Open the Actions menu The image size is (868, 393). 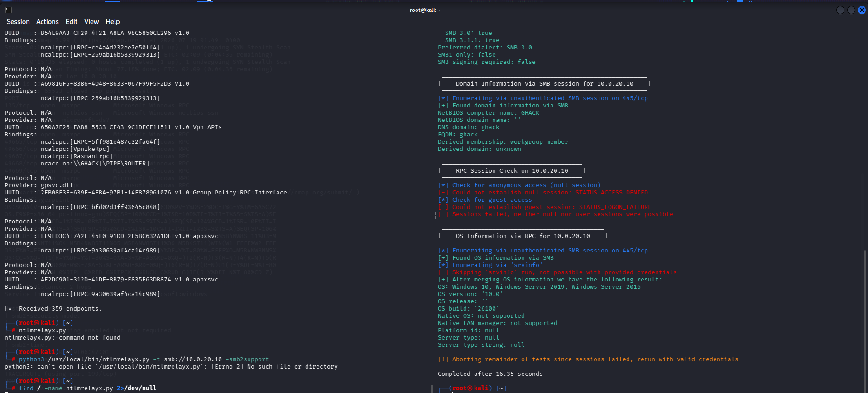(48, 22)
